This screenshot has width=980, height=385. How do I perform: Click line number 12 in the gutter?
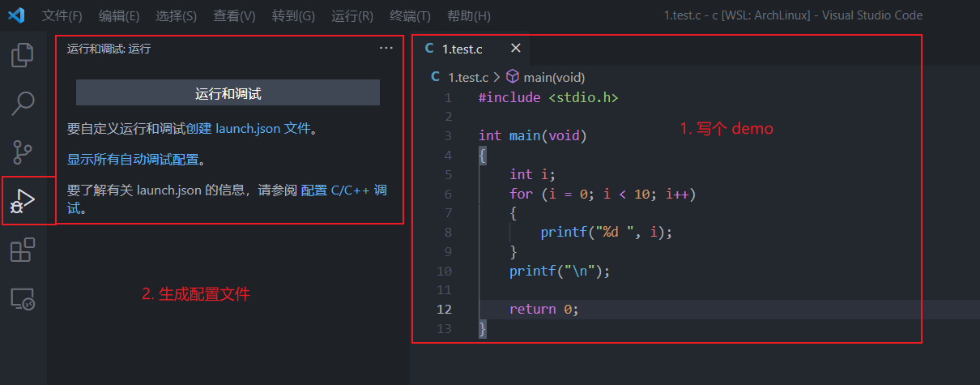444,309
